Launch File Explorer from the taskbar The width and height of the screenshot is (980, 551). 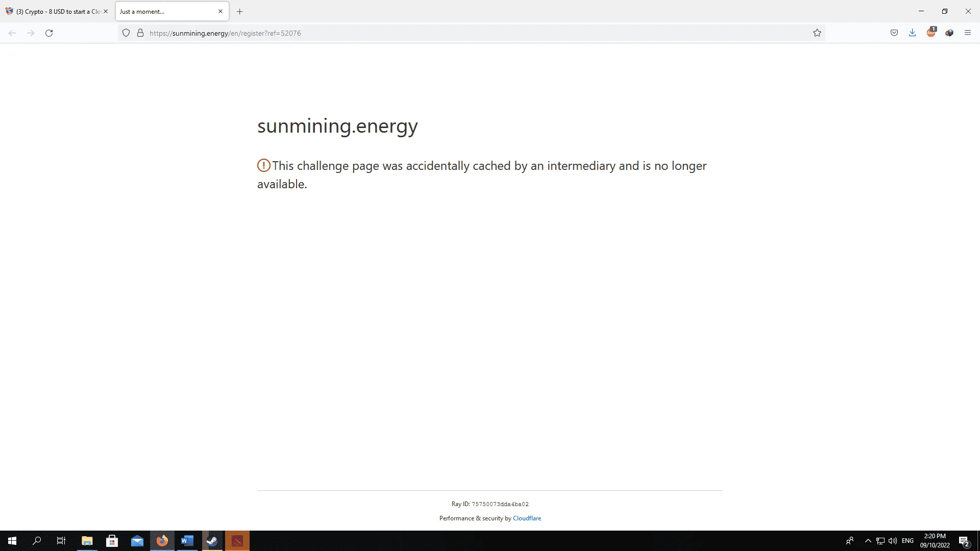click(x=87, y=541)
